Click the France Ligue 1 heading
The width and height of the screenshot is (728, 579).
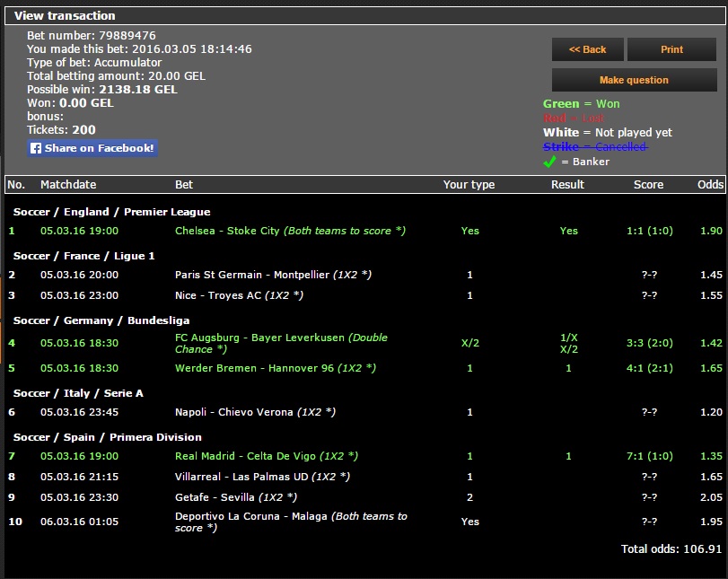84,256
